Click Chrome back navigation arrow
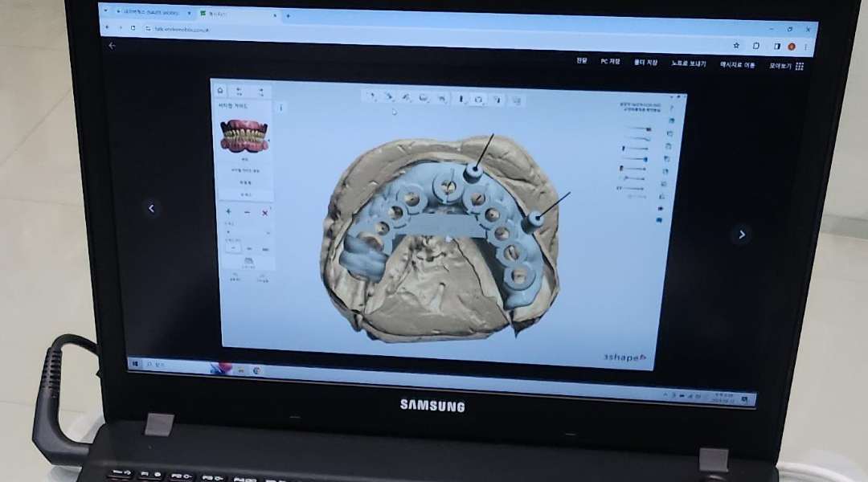The image size is (868, 482). (108, 27)
